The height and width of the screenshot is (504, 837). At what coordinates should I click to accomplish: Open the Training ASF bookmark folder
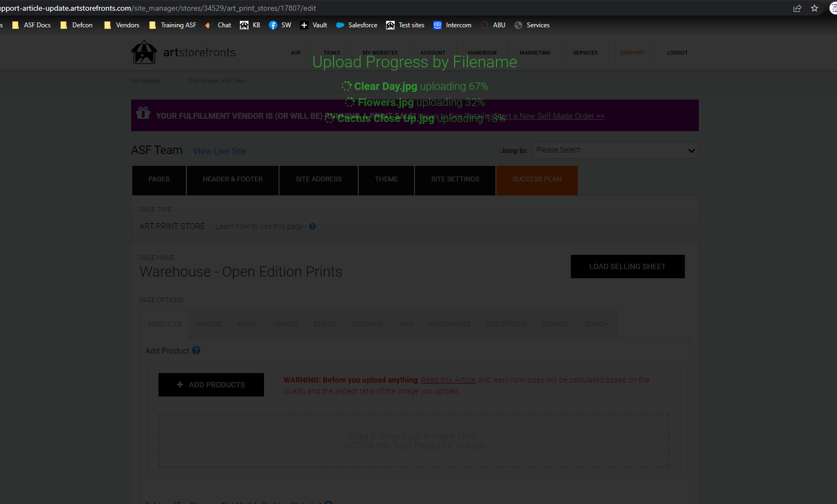(x=173, y=25)
